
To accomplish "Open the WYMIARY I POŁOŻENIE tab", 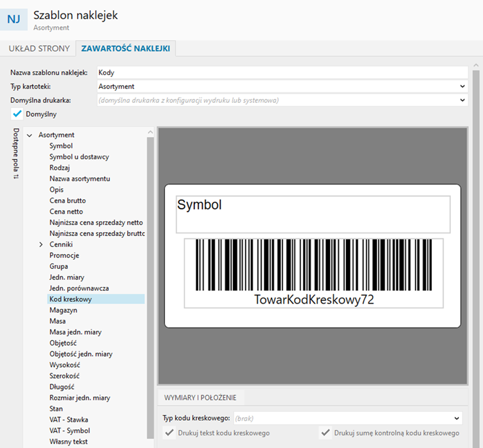I will point(200,398).
